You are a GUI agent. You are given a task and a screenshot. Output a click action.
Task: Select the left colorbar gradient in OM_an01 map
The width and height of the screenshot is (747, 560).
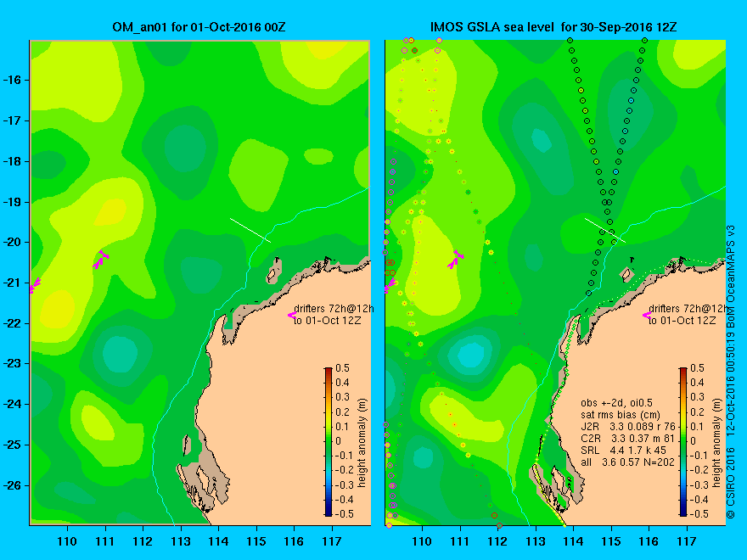(329, 441)
